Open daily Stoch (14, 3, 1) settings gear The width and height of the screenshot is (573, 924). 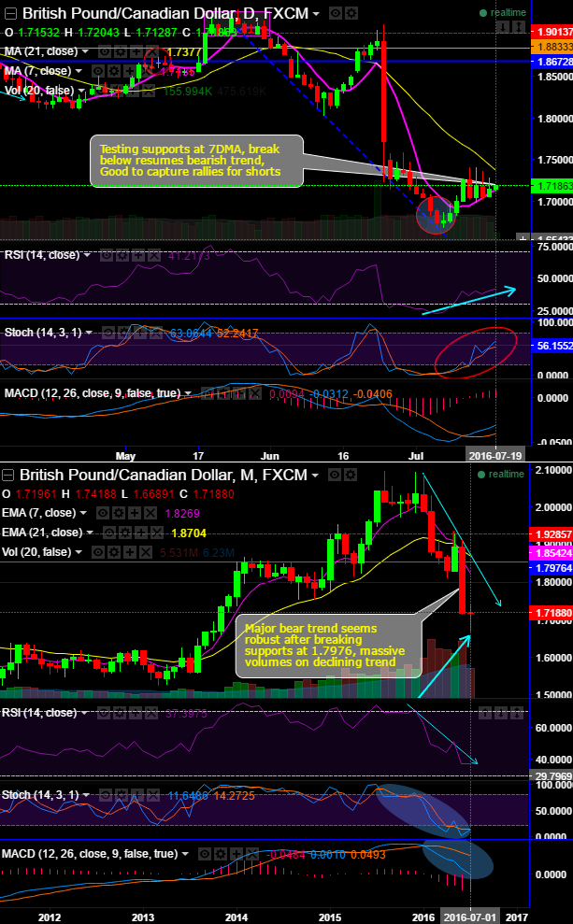tap(123, 333)
